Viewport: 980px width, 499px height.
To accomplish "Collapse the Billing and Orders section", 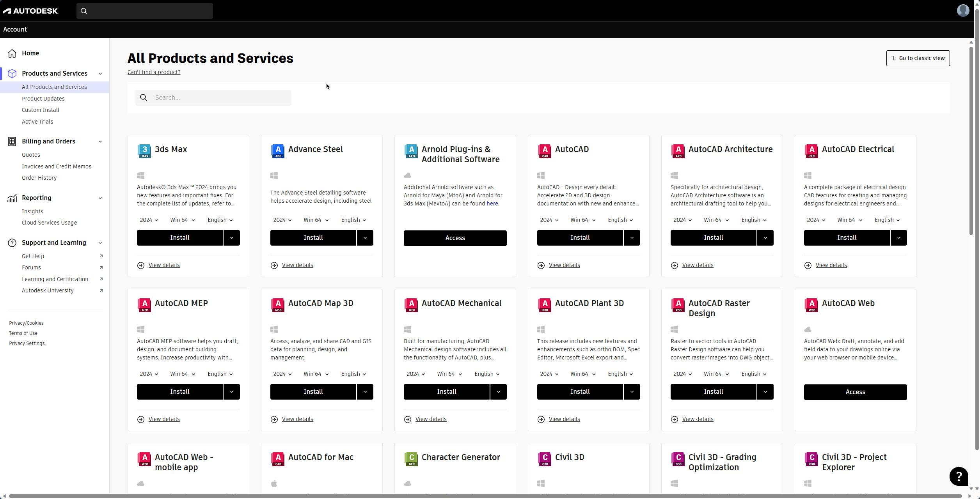I will [100, 142].
